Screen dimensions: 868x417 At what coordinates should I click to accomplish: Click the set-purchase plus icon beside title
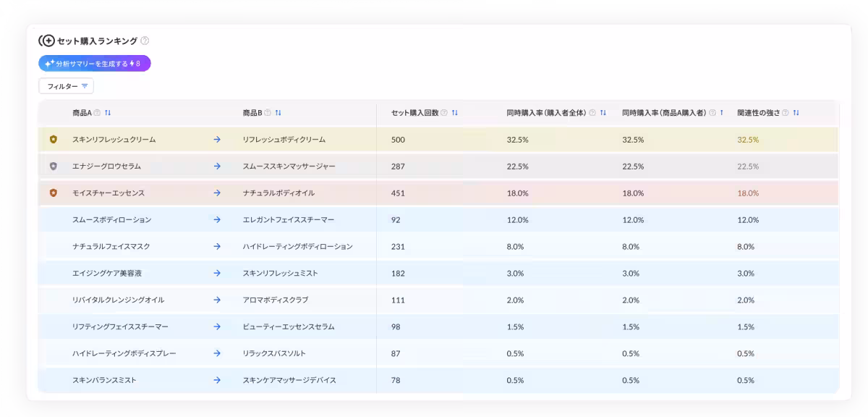[x=47, y=41]
